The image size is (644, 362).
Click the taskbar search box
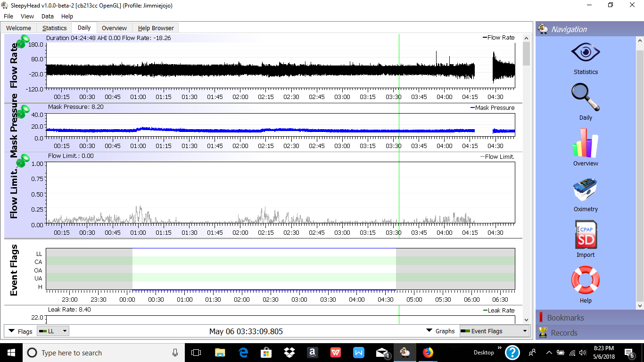pos(104,353)
